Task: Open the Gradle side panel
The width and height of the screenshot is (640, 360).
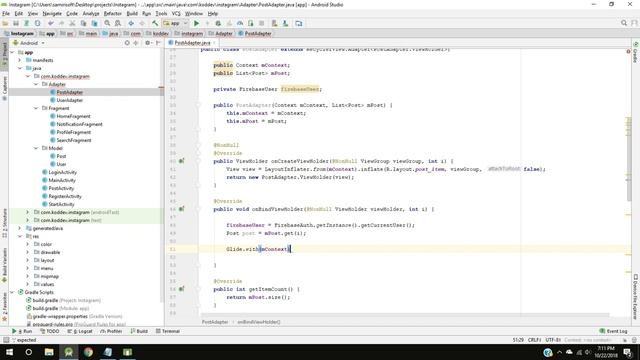Action: tap(636, 52)
